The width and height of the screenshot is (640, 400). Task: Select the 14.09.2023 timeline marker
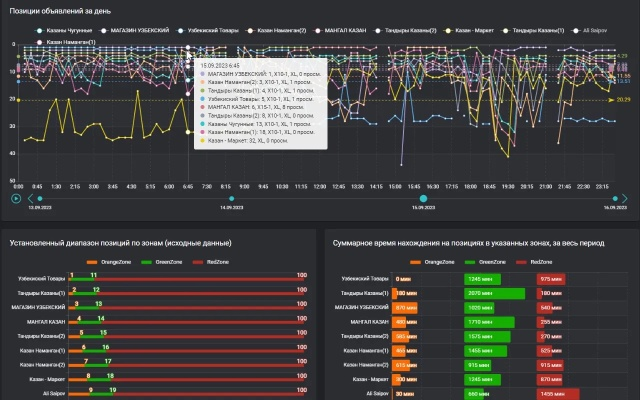click(222, 198)
